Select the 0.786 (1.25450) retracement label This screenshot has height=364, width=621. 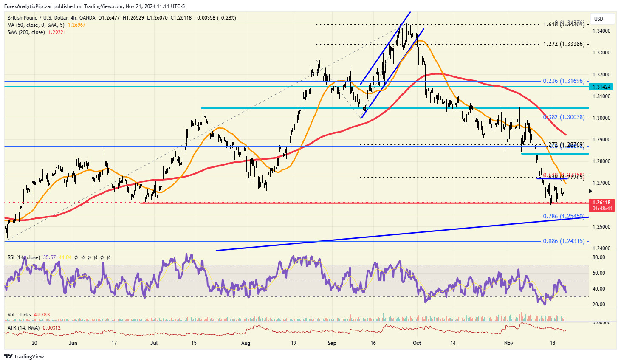564,217
